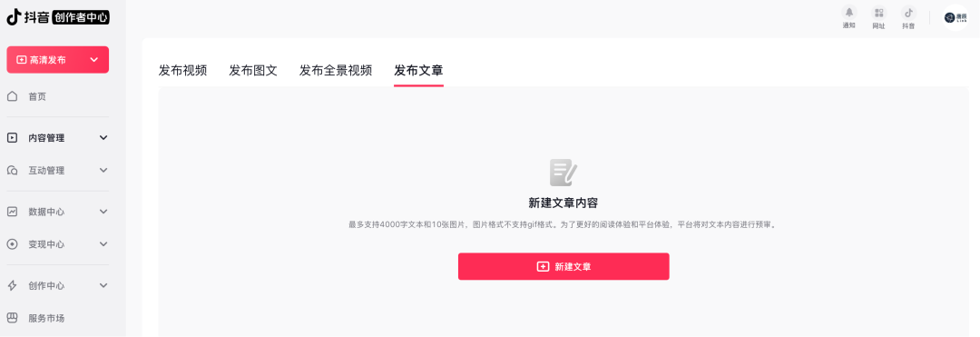Switch to the 发布图文 tab
This screenshot has width=980, height=337.
click(253, 71)
